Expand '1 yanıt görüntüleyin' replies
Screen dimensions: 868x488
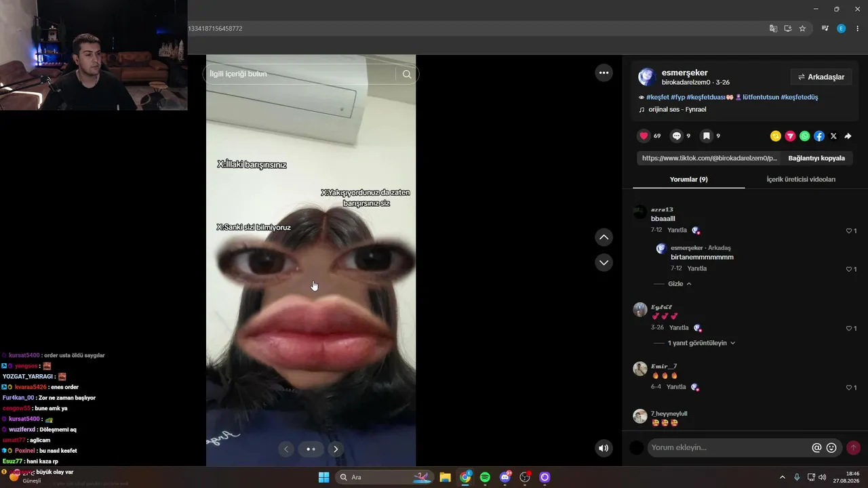pyautogui.click(x=702, y=343)
